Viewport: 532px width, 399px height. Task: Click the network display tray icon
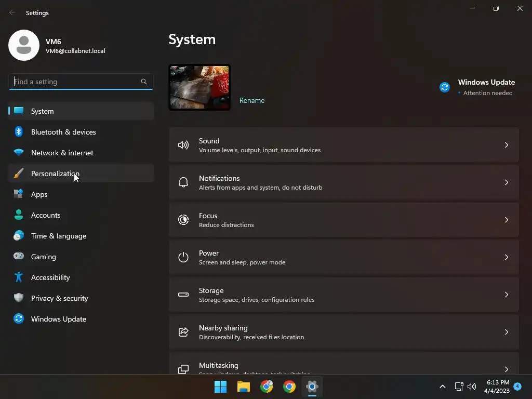tap(459, 387)
